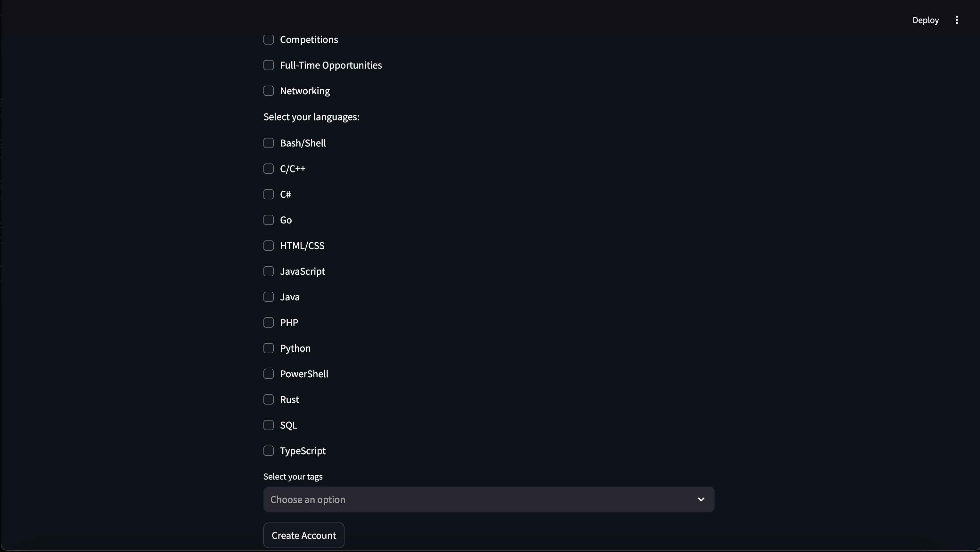Click the Create Account button
Image resolution: width=980 pixels, height=552 pixels.
303,535
